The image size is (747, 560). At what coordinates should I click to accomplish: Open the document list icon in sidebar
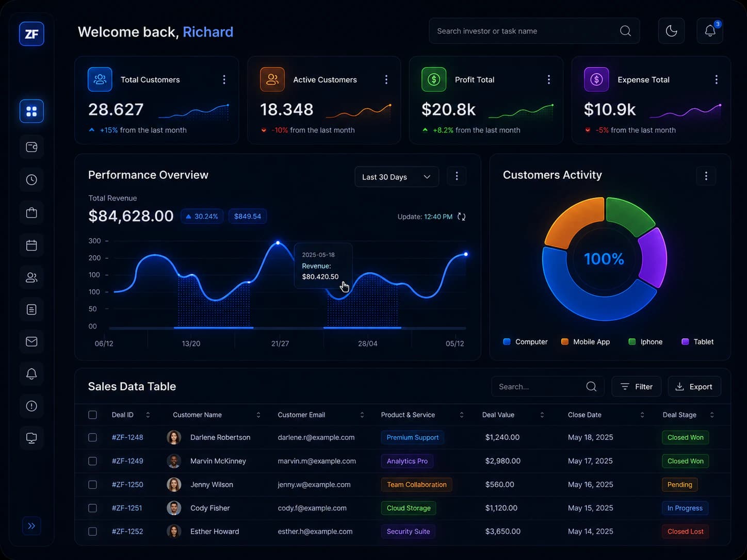(31, 309)
